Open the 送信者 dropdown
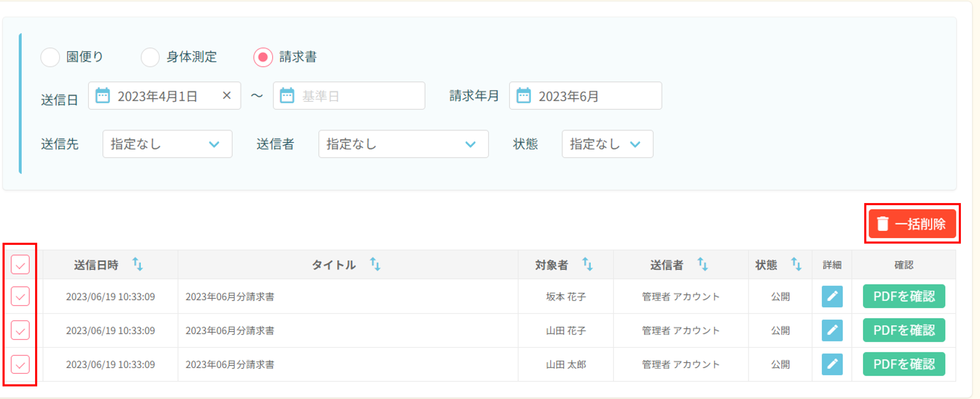 point(403,144)
